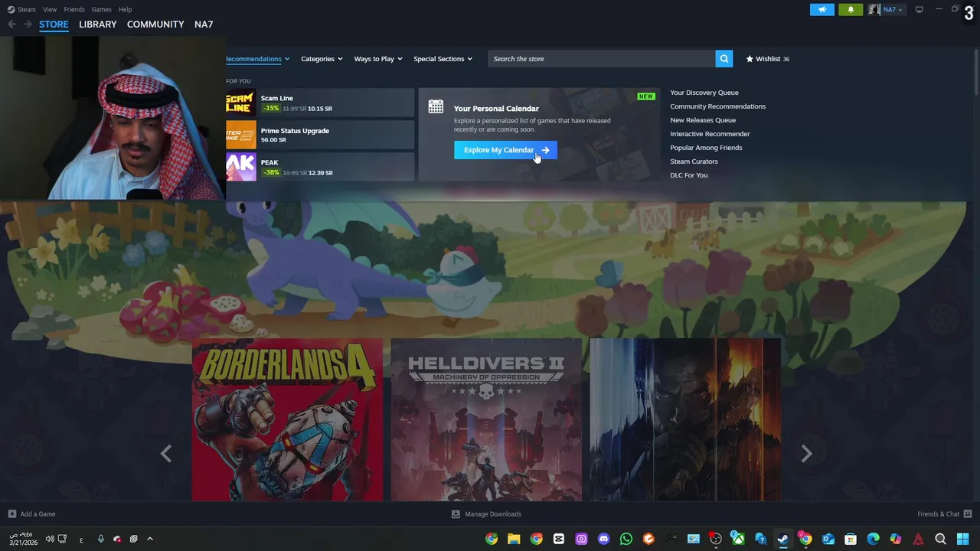Viewport: 980px width, 551px height.
Task: Click the Steam taskbar icon
Action: coord(782,539)
